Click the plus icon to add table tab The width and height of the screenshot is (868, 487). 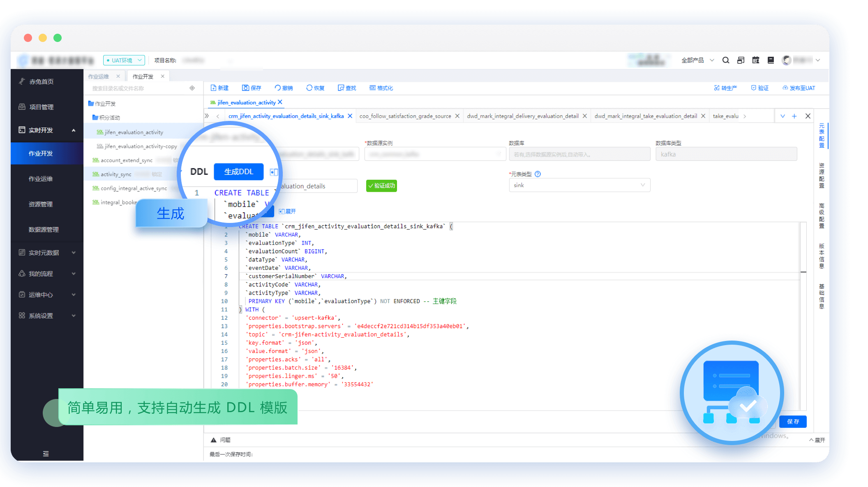tap(794, 116)
